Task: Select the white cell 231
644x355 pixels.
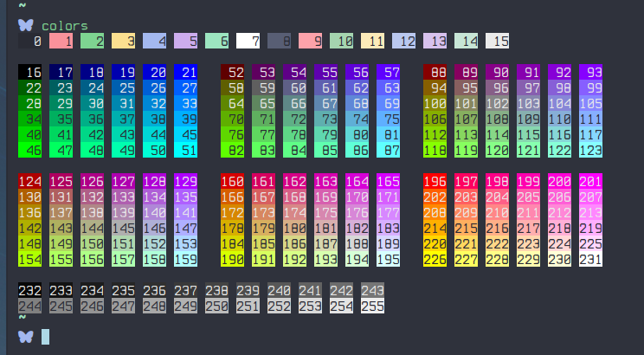Action: (591, 259)
